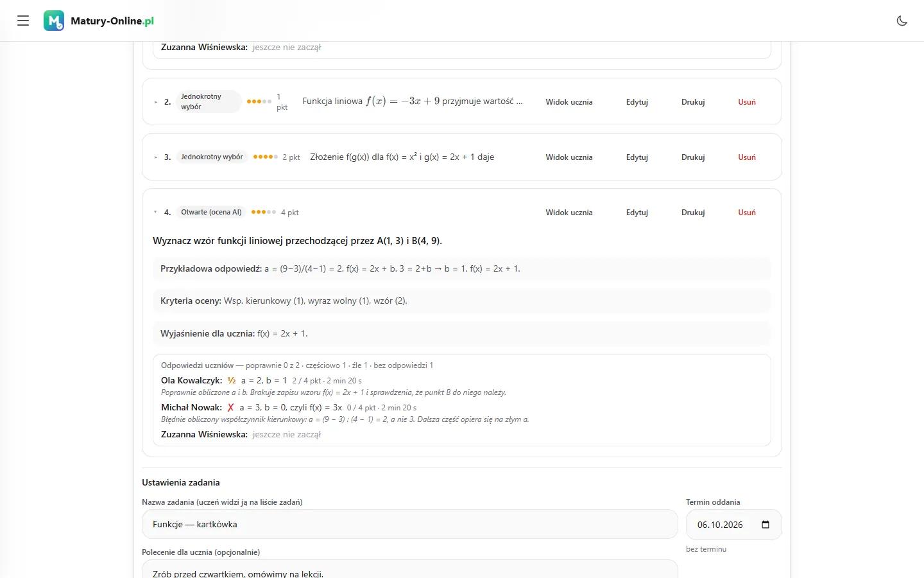Click the 'Wyjaśnienie dla ucznia' row
The image size is (924, 578).
pyautogui.click(x=461, y=333)
